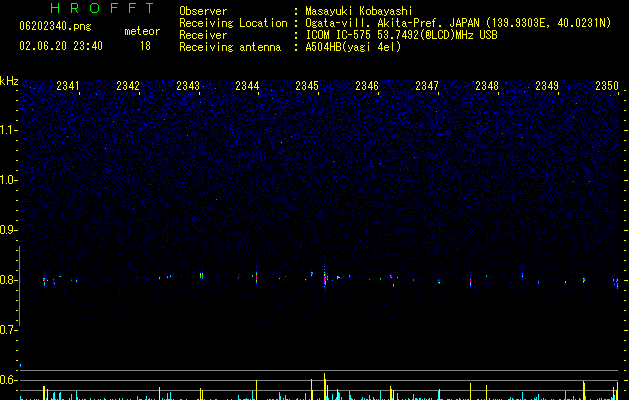Click the tallest yellow intensity peak after 2345
Viewport: 629px width, 400px height.
click(x=325, y=386)
